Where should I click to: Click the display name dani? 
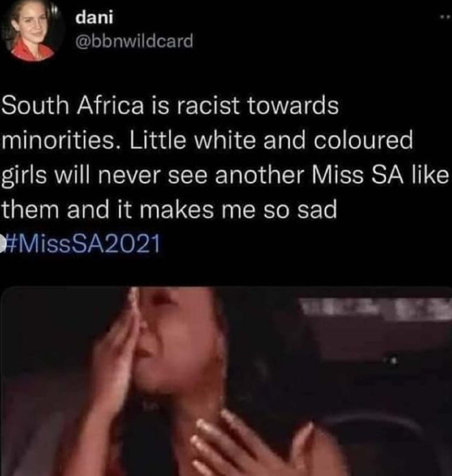[x=95, y=17]
